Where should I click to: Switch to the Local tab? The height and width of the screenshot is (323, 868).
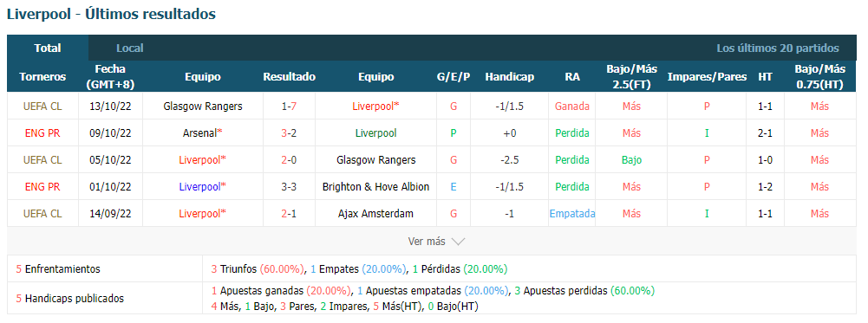129,48
